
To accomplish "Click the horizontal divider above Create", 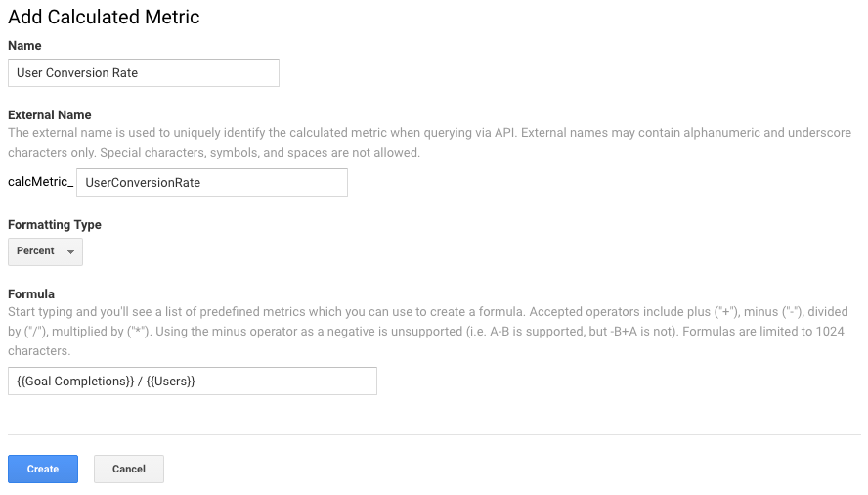I will point(435,434).
